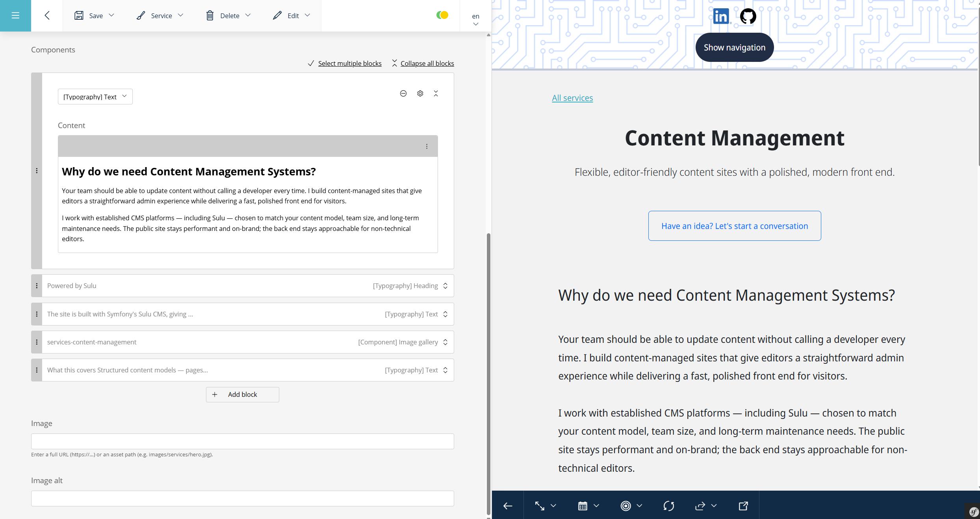Screen dimensions: 980x519
Task: Click 'Have an idea? Let's start a conversation'
Action: click(x=735, y=226)
